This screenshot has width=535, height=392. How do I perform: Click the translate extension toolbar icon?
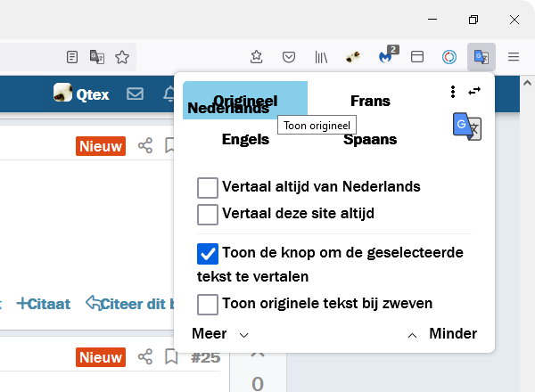pyautogui.click(x=481, y=57)
